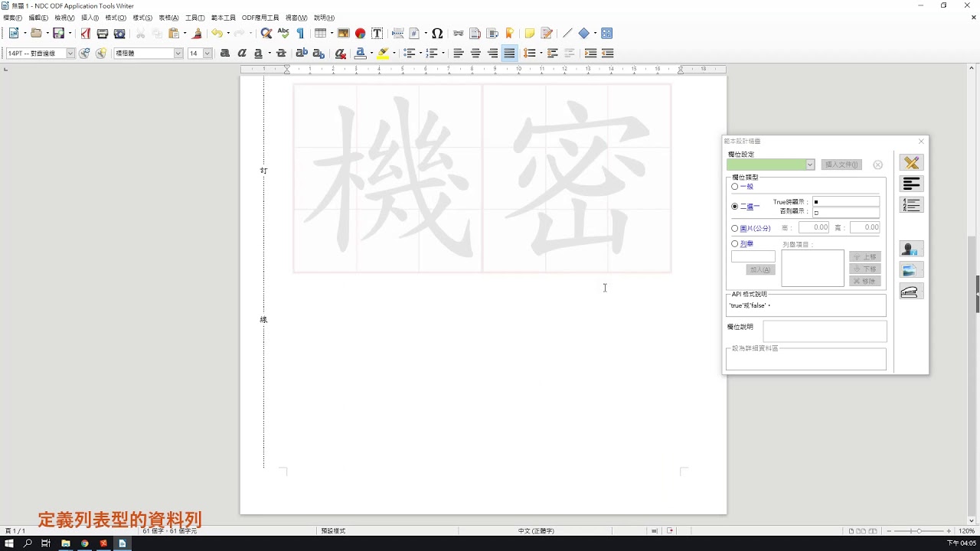Click the 加入(A) button
The height and width of the screenshot is (551, 980).
point(761,269)
